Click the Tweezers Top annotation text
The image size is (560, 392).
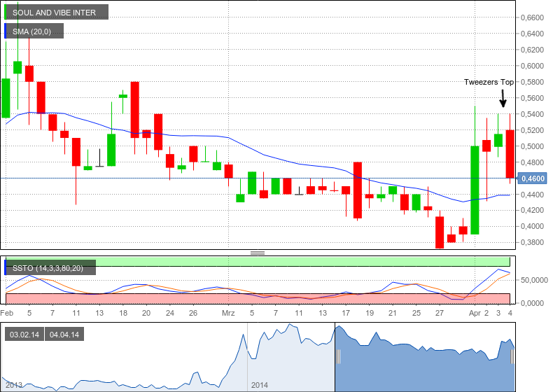[489, 82]
